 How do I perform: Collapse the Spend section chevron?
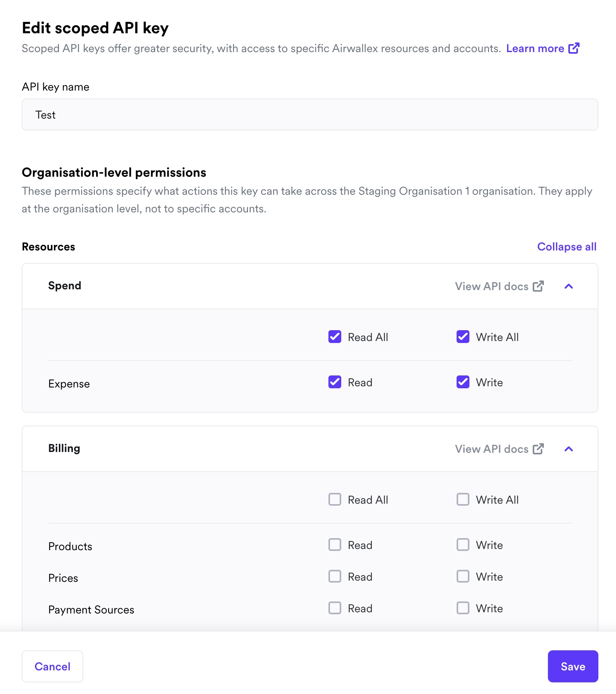click(569, 286)
